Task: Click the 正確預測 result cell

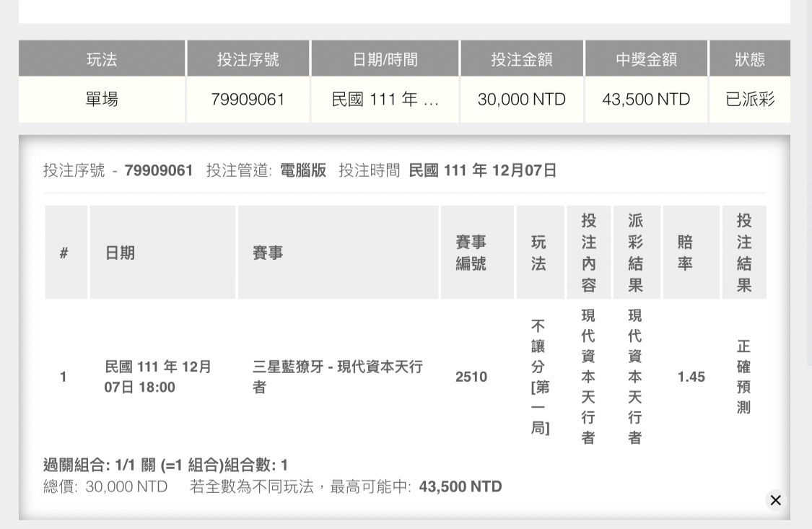Action: tap(743, 377)
